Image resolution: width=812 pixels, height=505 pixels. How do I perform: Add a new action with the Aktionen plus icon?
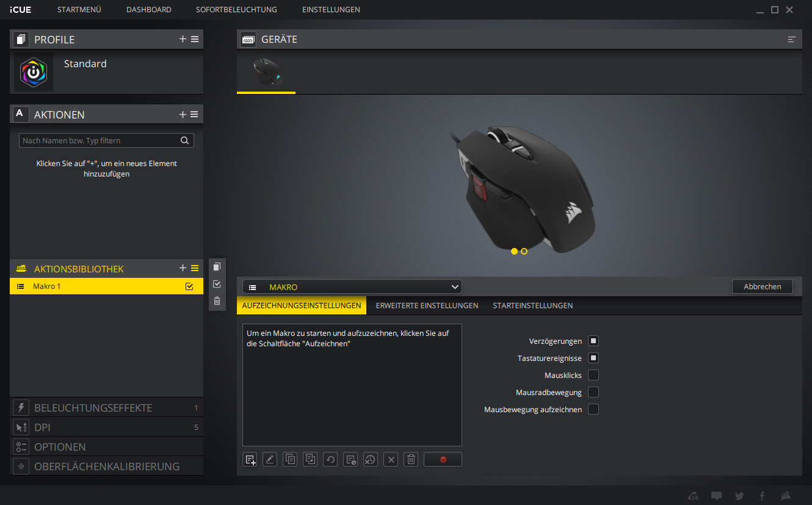coord(183,114)
